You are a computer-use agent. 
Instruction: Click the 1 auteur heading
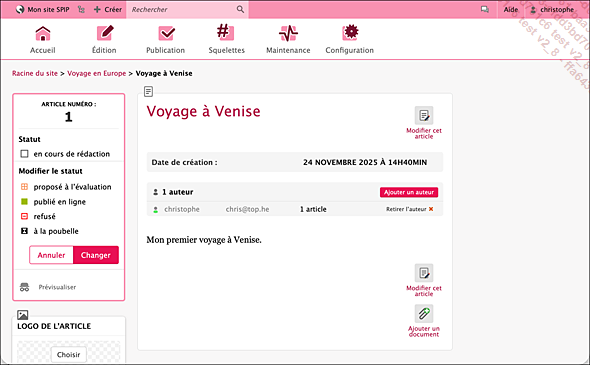click(x=178, y=192)
